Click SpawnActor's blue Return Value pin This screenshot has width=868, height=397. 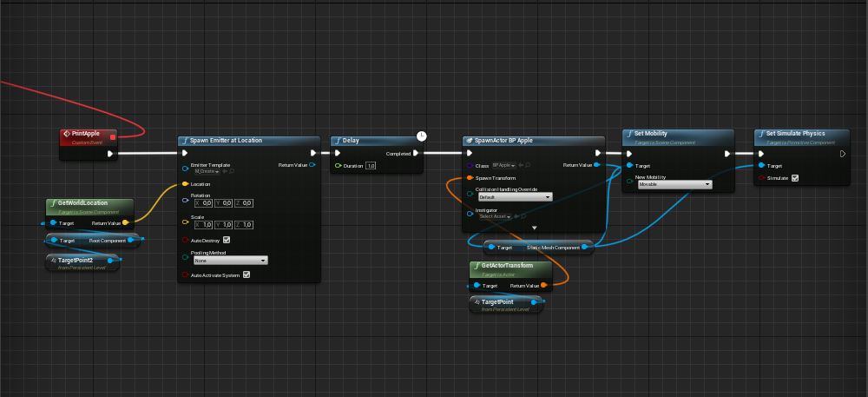pos(595,165)
